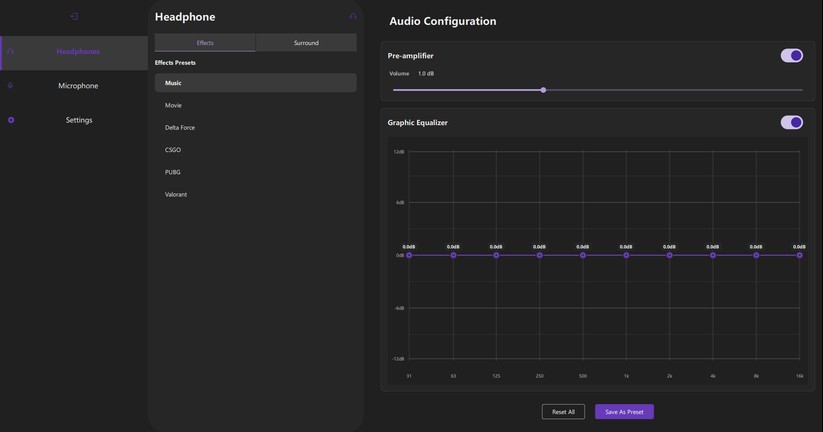Open the Settings section
This screenshot has height=432, width=823.
(74, 120)
